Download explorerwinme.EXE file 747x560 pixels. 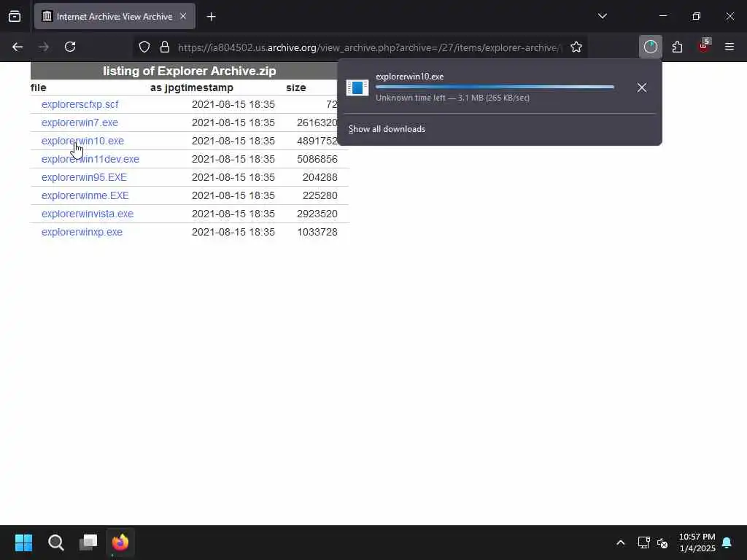85,195
